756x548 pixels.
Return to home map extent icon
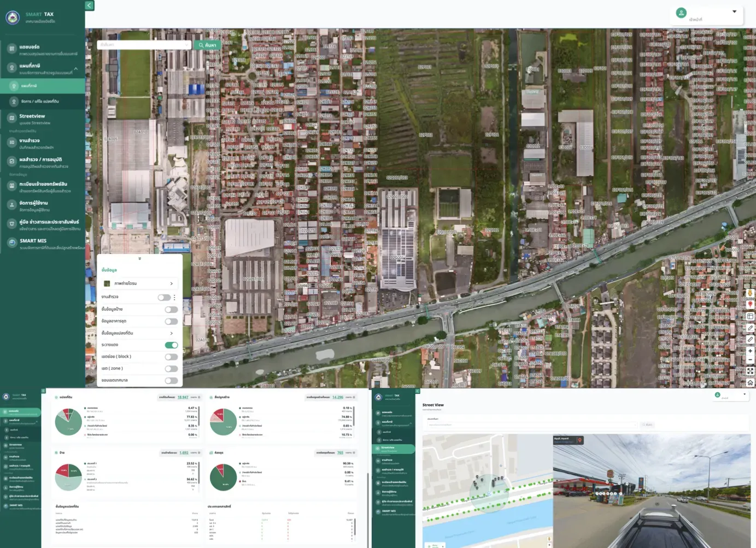pyautogui.click(x=750, y=382)
